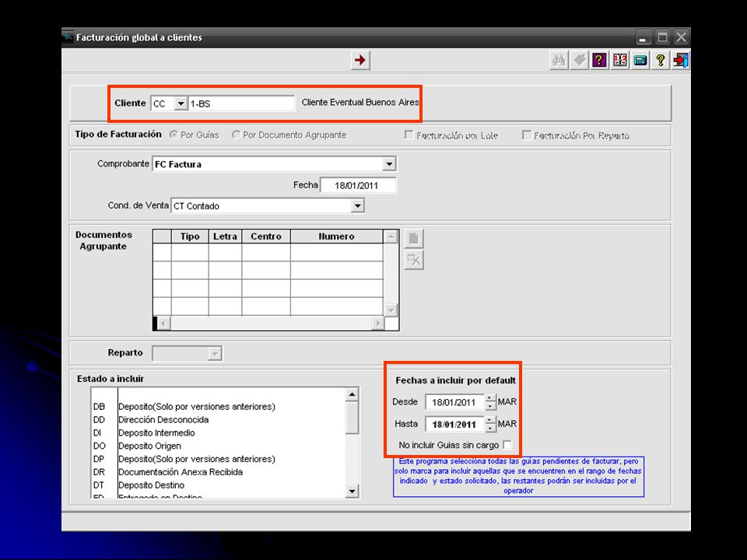
Task: Open the Reparto dropdown
Action: (216, 353)
